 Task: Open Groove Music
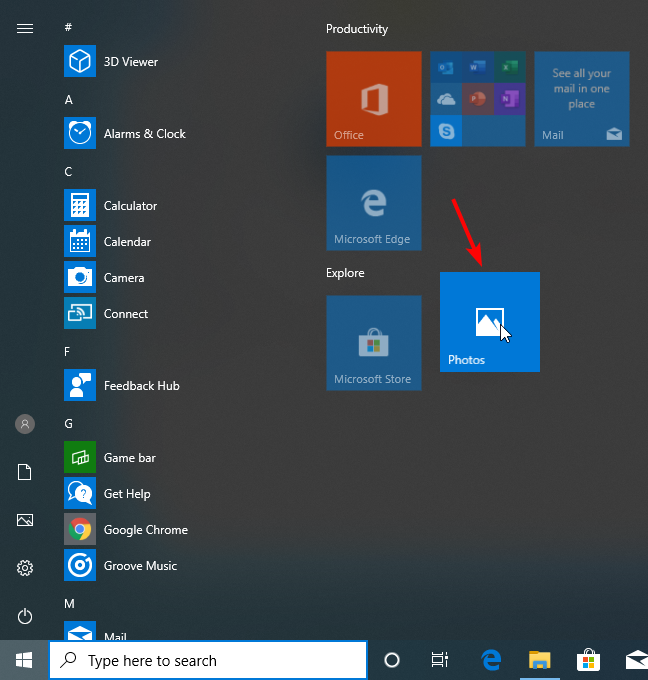pos(121,565)
